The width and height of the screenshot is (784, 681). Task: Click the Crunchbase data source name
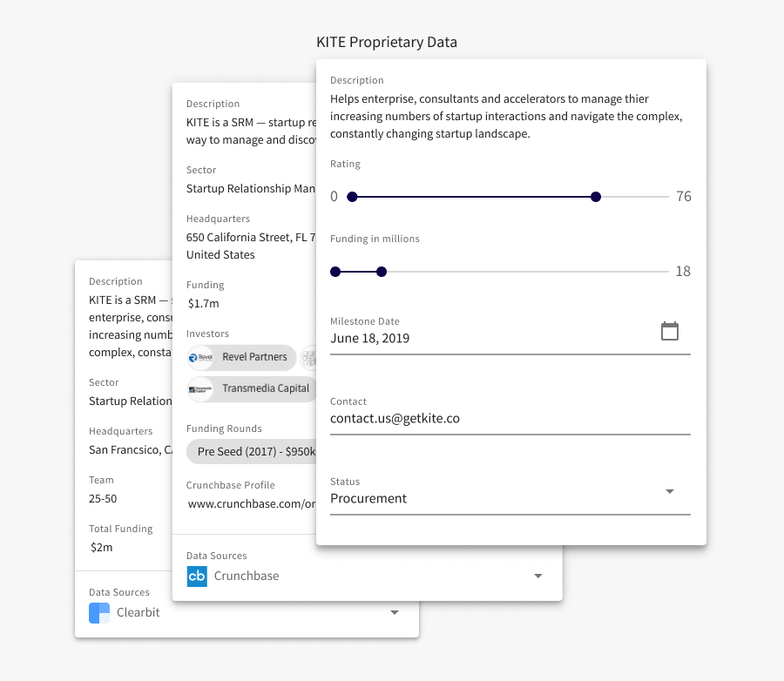(247, 576)
